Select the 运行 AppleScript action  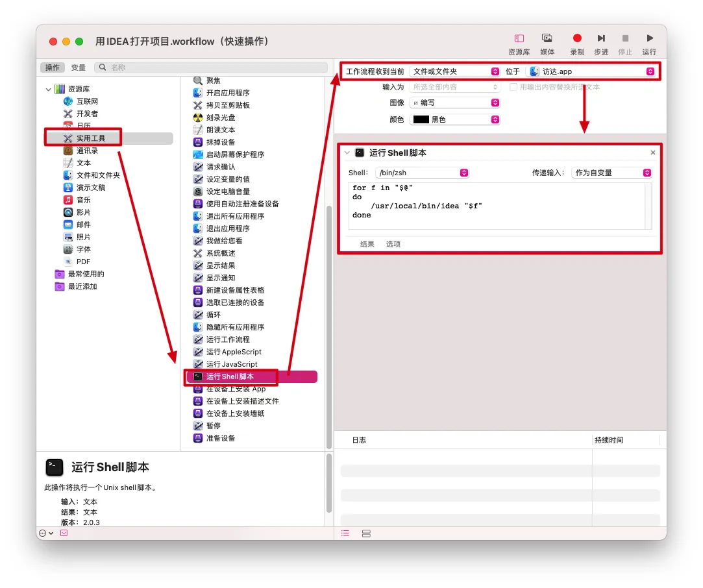(227, 352)
